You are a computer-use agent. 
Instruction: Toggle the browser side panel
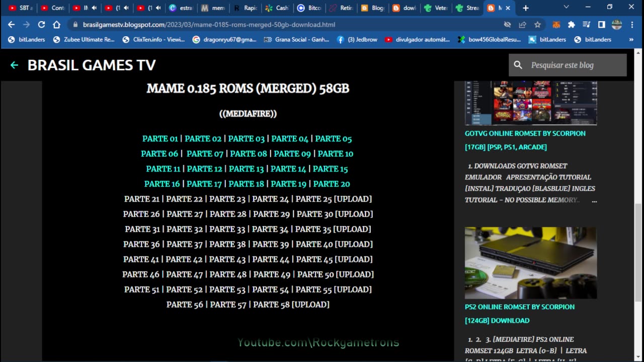coord(601,25)
